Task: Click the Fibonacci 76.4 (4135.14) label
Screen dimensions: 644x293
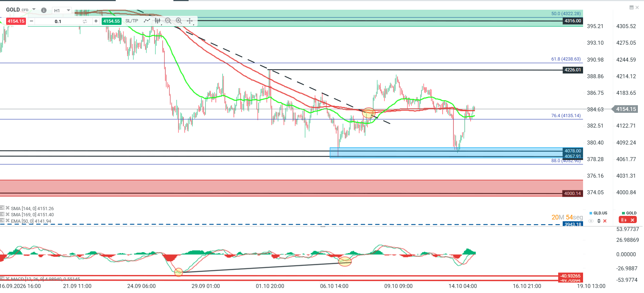Action: pos(566,116)
